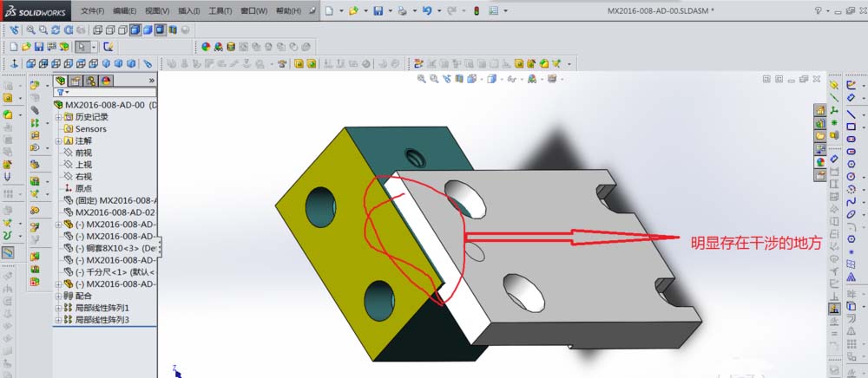Click the pin icon after the 帮助 menu
This screenshot has width=868, height=378.
pyautogui.click(x=312, y=10)
